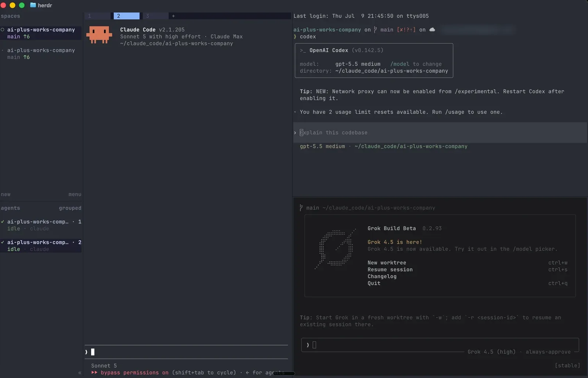The image size is (588, 378).
Task: Click the 'Sonnet 5' status label
Action: (x=104, y=366)
